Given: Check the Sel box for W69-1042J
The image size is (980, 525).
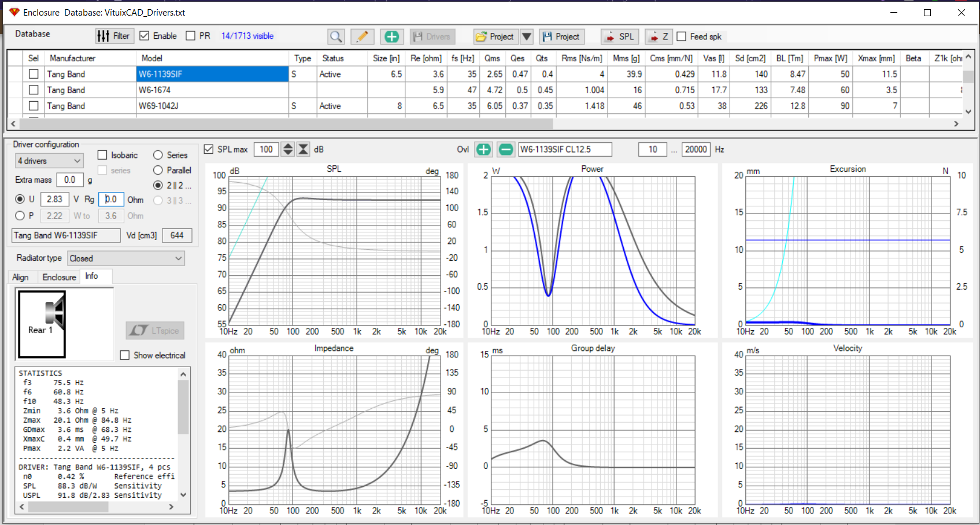Looking at the screenshot, I should pos(34,106).
